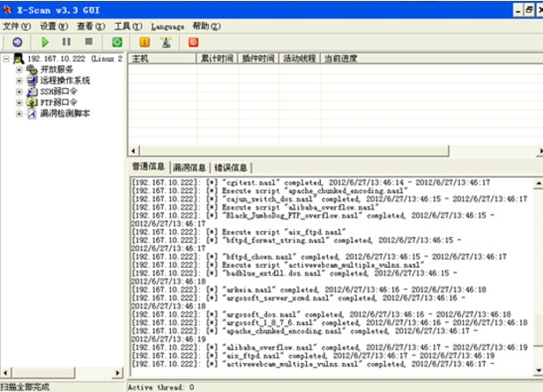
Task: Click the cgitest.nasl completed log line
Action: pos(311,182)
